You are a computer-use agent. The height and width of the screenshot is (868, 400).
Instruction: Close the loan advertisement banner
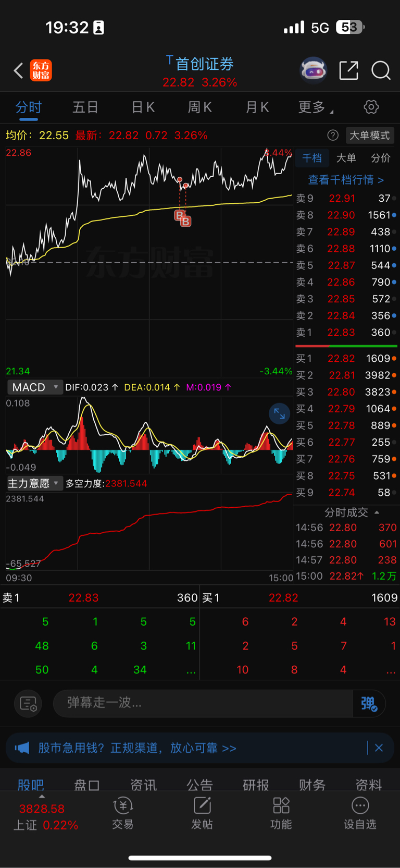379,748
